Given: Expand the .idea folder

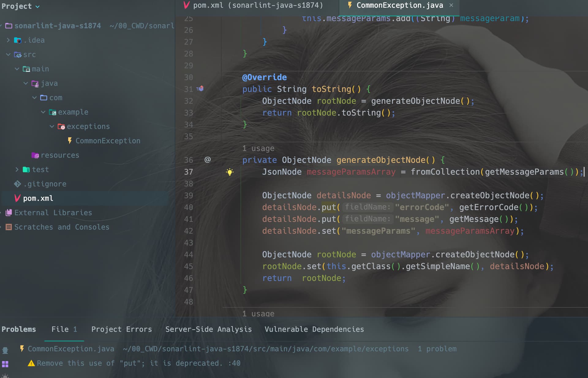Looking at the screenshot, I should (x=8, y=40).
